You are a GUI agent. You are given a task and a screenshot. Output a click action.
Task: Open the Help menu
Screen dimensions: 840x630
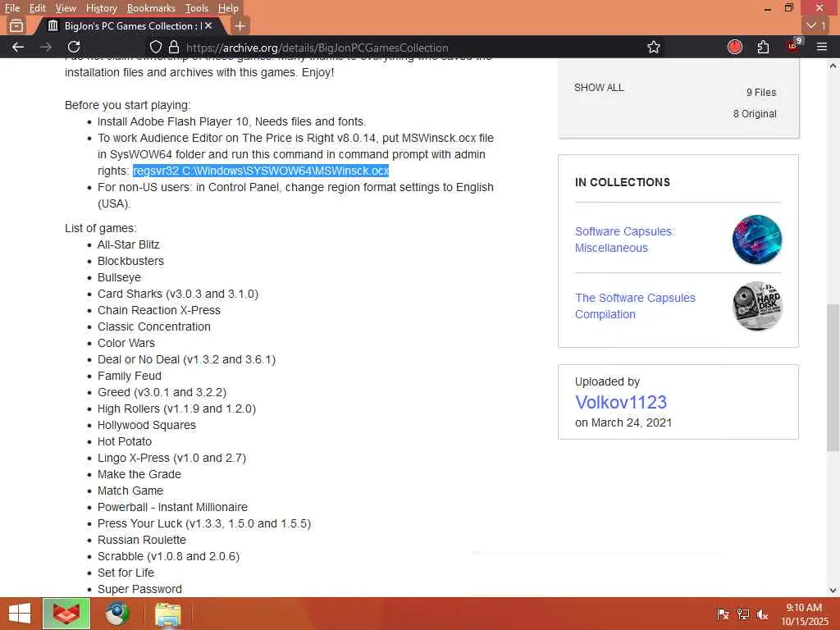(228, 8)
